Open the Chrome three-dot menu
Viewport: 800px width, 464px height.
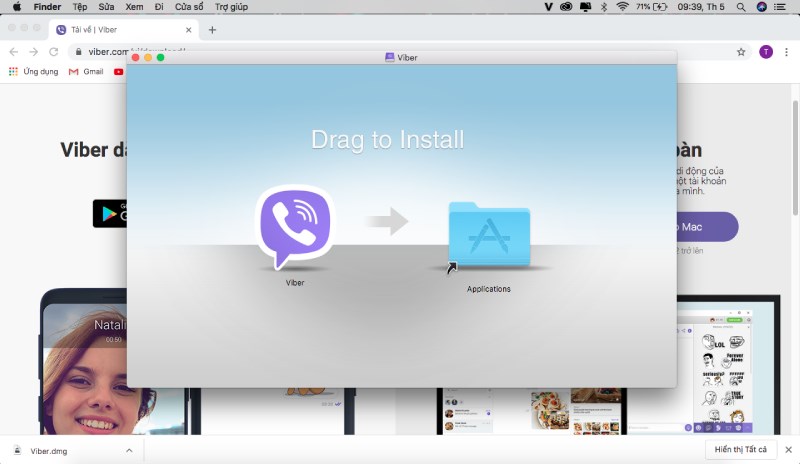click(x=786, y=52)
